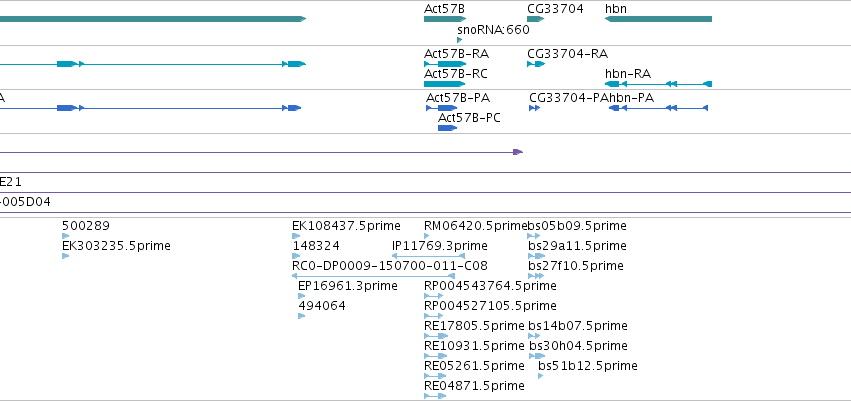This screenshot has width=851, height=401.
Task: Click the purple arrowhead on the long feature
Action: point(518,152)
